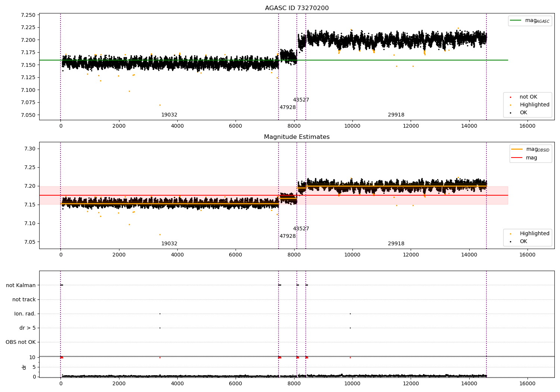
Task: Click obsid label 19032 in the AGASC ID plot
Action: pyautogui.click(x=169, y=115)
